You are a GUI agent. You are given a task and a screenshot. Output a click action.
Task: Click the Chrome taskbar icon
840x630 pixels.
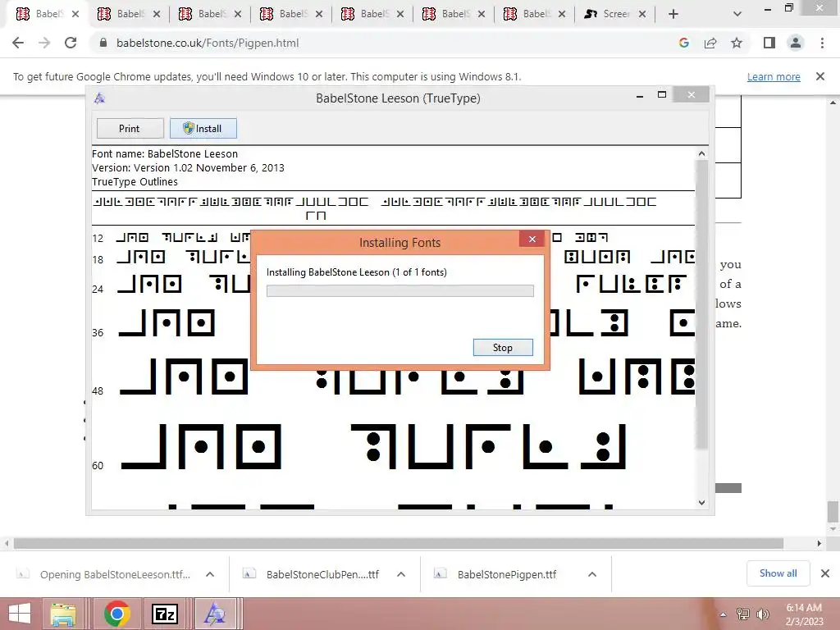[117, 614]
